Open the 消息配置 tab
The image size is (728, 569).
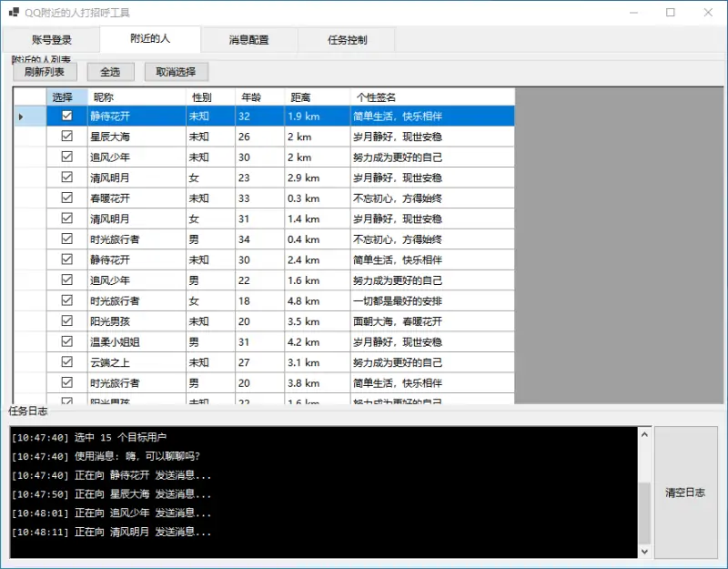point(248,40)
